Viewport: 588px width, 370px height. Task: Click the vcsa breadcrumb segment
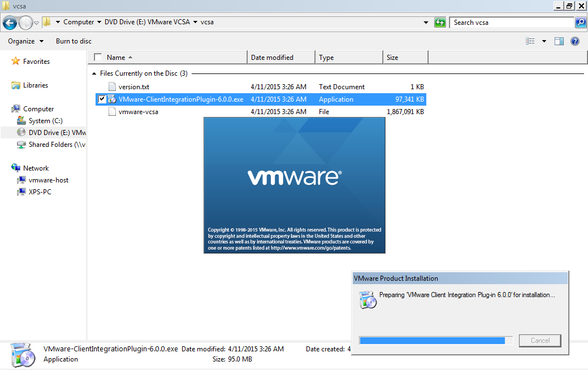coord(207,22)
